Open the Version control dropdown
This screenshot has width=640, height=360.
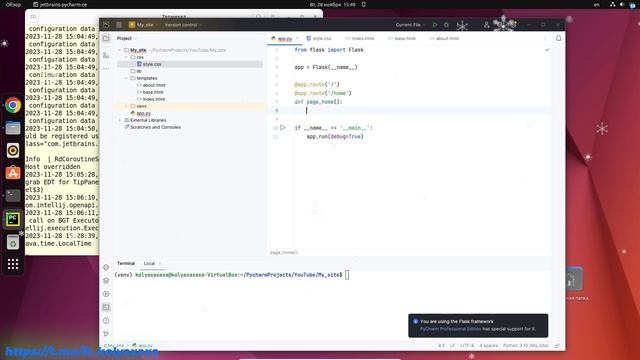[183, 25]
